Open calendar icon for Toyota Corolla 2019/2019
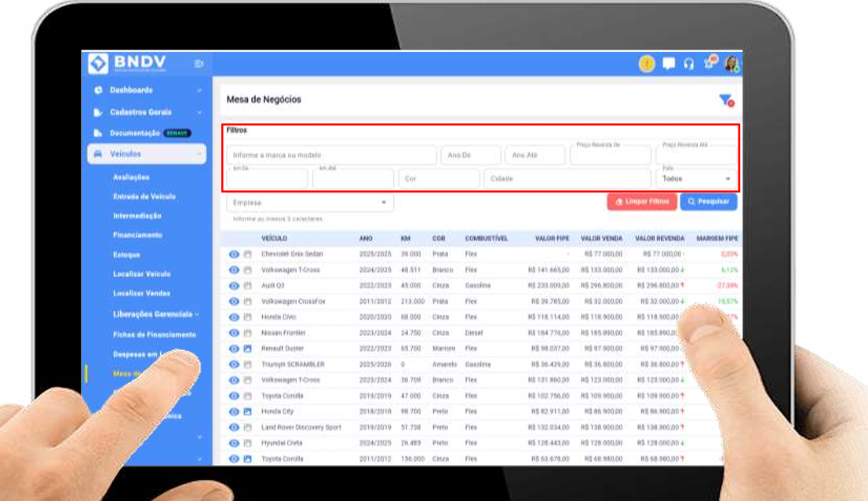The height and width of the screenshot is (501, 868). (x=247, y=397)
